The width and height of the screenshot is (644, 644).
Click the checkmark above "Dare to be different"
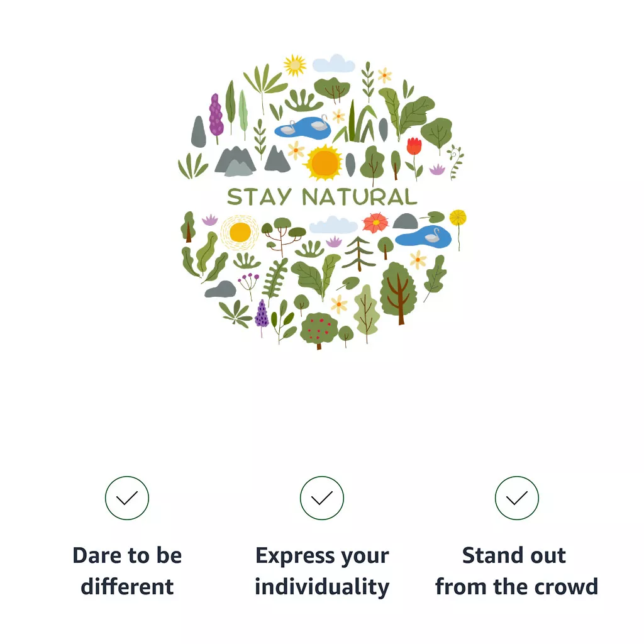(x=127, y=498)
